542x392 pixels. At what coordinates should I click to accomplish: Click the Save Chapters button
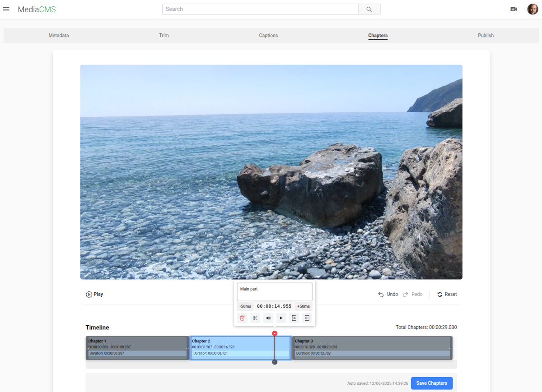tap(431, 383)
